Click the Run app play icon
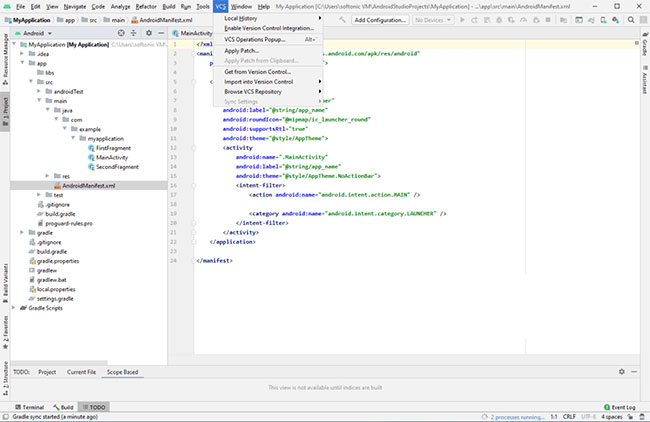The image size is (650, 422). pos(462,20)
